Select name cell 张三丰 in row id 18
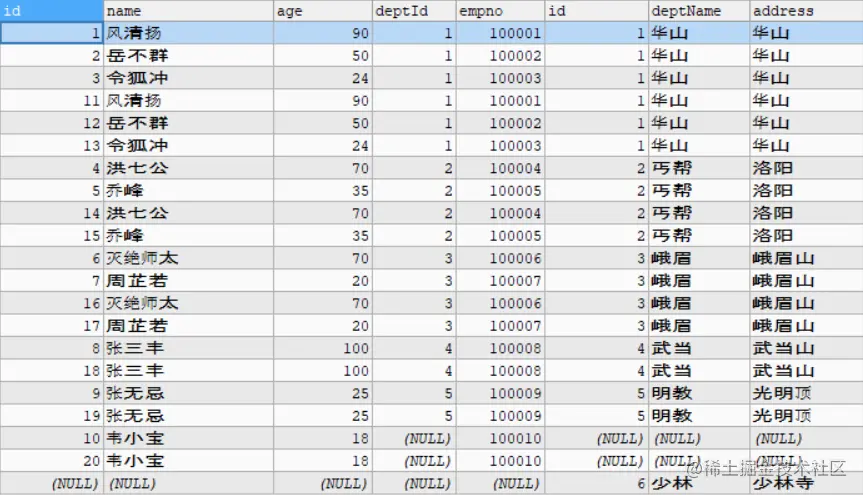The image size is (863, 495). click(188, 372)
